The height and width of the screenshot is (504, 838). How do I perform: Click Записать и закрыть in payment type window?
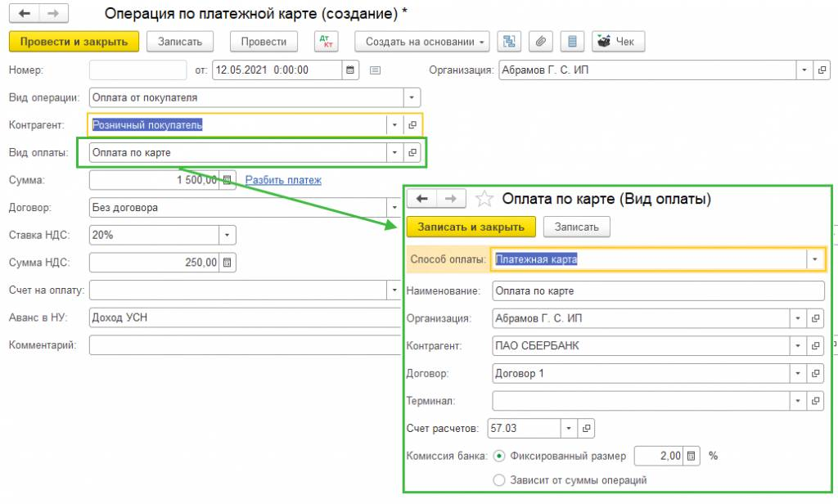click(471, 227)
